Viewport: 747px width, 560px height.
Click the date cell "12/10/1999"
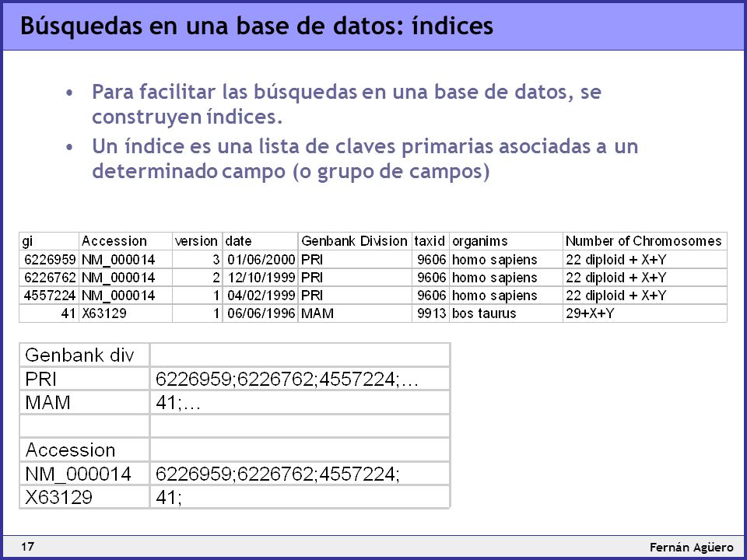(261, 278)
